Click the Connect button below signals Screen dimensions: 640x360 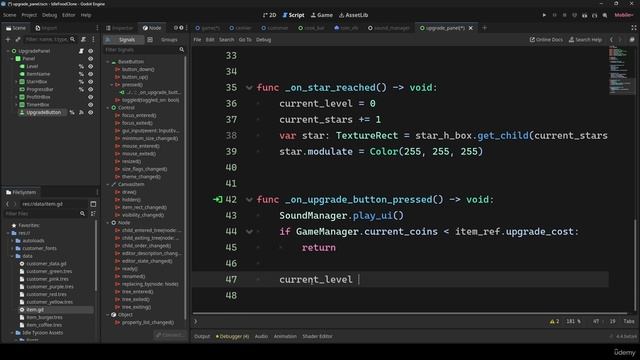click(x=170, y=335)
